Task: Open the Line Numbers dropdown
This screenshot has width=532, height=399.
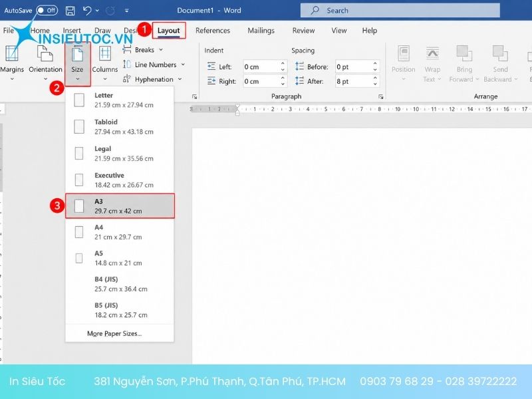Action: pos(154,65)
